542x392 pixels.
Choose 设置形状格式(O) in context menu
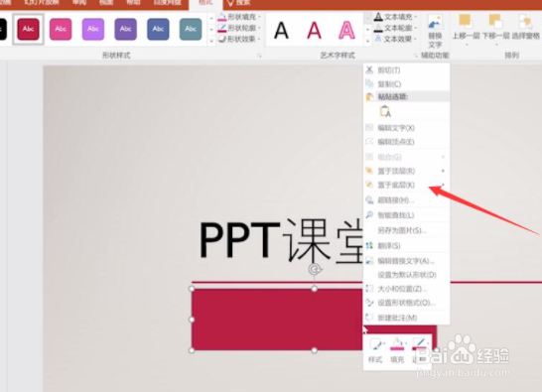[407, 303]
